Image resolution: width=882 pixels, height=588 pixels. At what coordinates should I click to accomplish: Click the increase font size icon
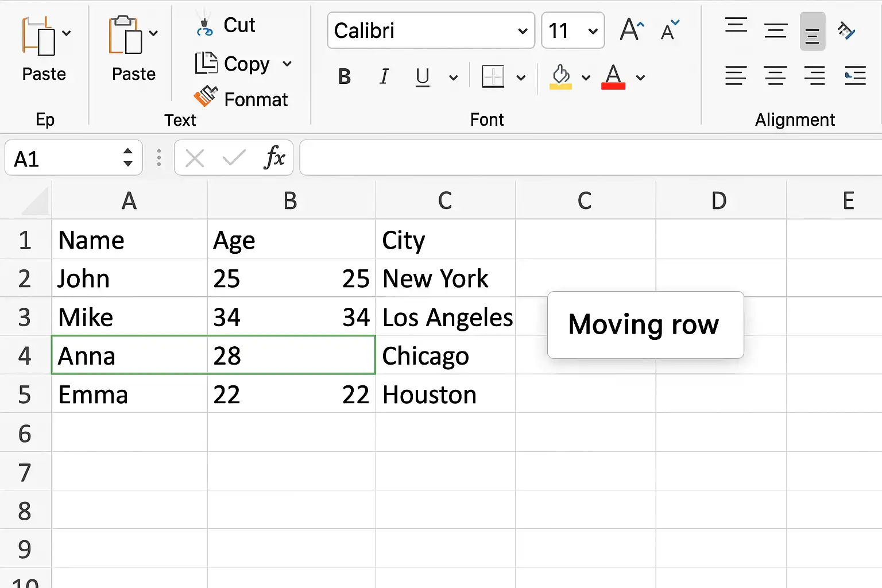point(632,30)
